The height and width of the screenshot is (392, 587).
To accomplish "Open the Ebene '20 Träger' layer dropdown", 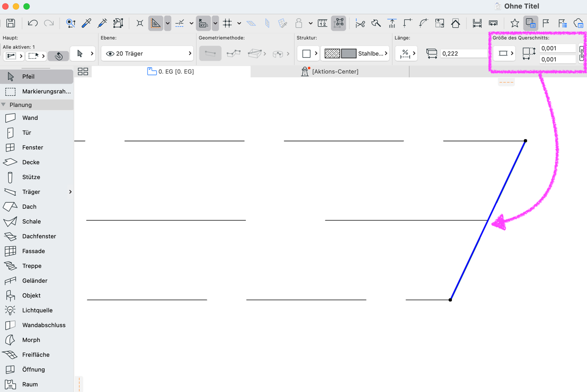I will [147, 53].
